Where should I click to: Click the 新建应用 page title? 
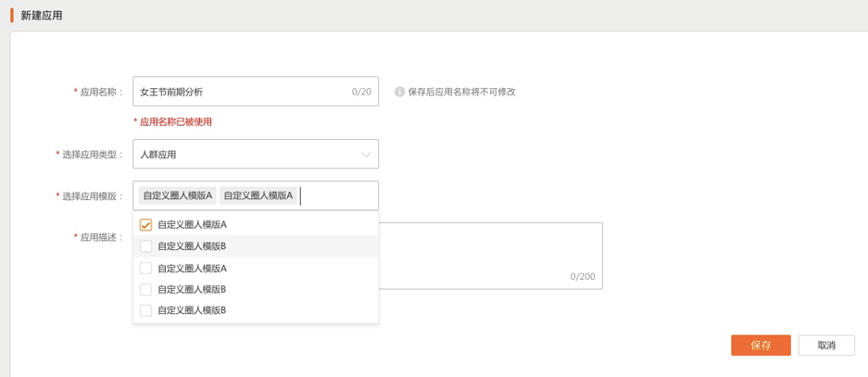coord(42,16)
